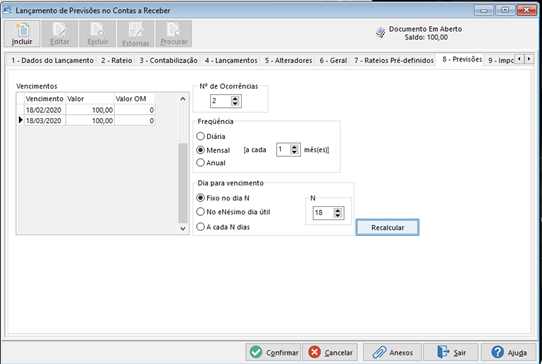This screenshot has height=364, width=542.
Task: Click the Valor OM column header
Action: pos(135,99)
